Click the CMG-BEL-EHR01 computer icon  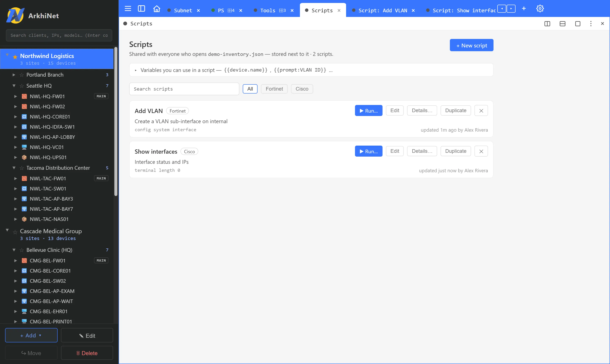click(24, 312)
